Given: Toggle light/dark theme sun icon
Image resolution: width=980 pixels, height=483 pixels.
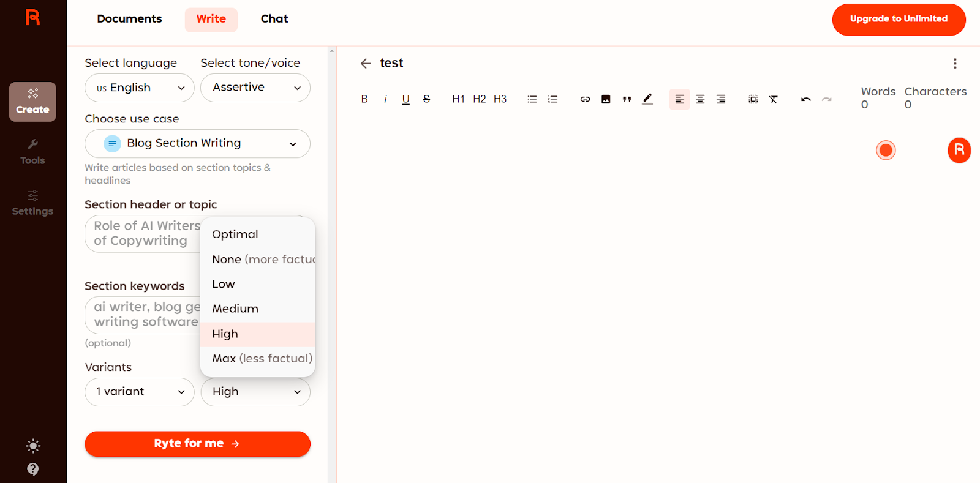Looking at the screenshot, I should click(x=33, y=446).
